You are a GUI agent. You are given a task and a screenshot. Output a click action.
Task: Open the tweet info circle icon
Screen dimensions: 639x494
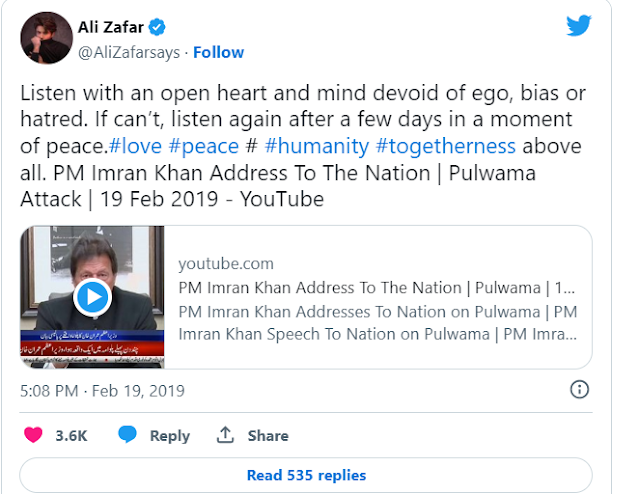coord(579,389)
